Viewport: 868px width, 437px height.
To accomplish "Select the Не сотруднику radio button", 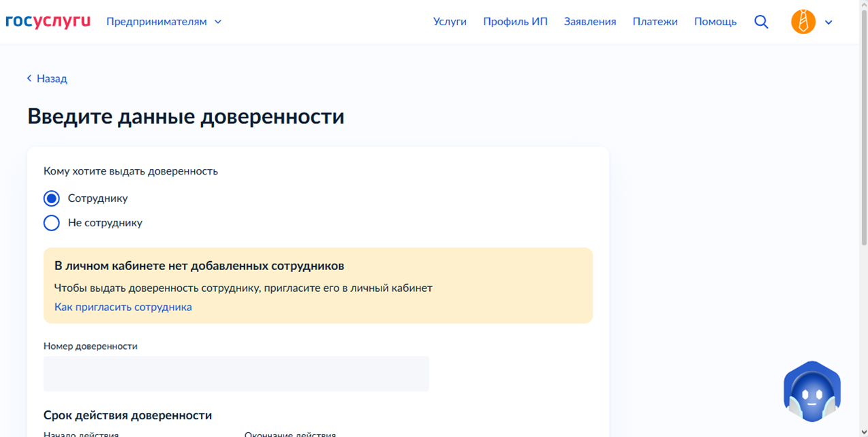I will point(52,223).
